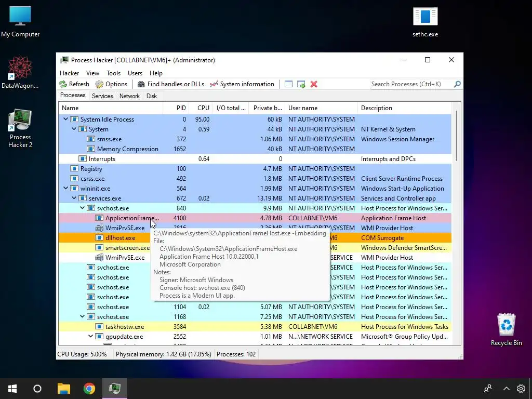Open the Users menu

point(135,73)
